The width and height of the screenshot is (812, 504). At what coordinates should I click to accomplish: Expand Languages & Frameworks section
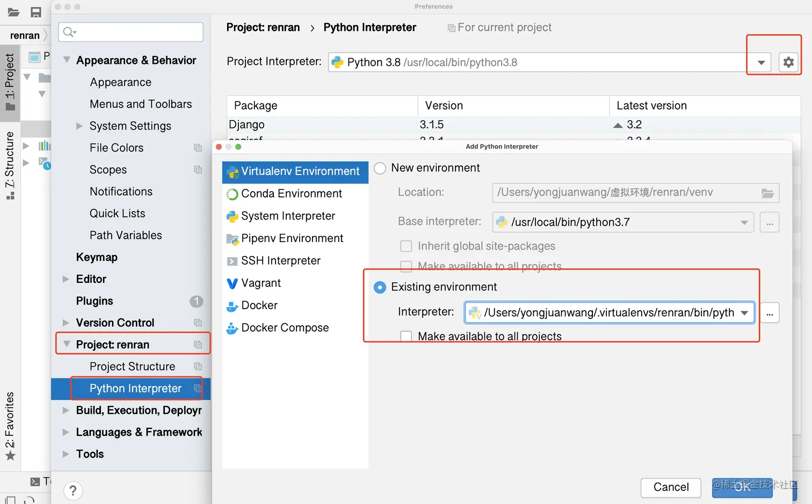point(66,432)
